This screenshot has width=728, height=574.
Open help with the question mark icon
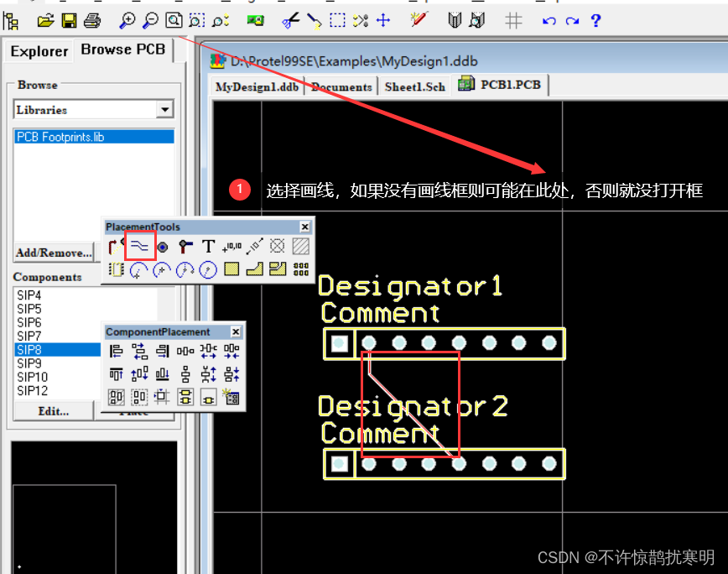595,20
